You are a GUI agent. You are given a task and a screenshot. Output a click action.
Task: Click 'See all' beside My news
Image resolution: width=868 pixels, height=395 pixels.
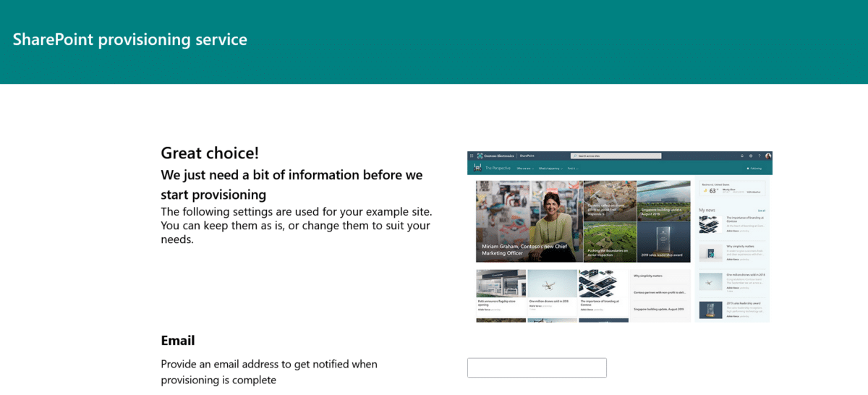[x=761, y=210]
